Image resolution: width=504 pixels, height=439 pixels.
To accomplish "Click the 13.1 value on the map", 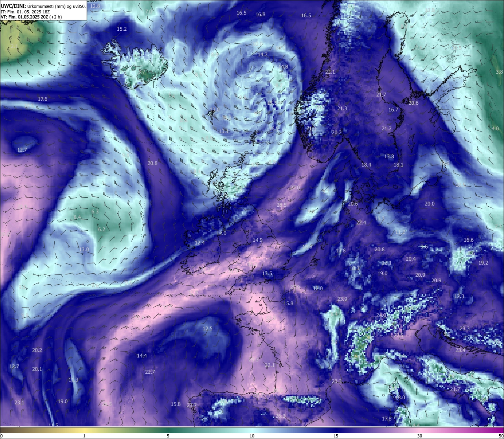I will tap(224, 131).
